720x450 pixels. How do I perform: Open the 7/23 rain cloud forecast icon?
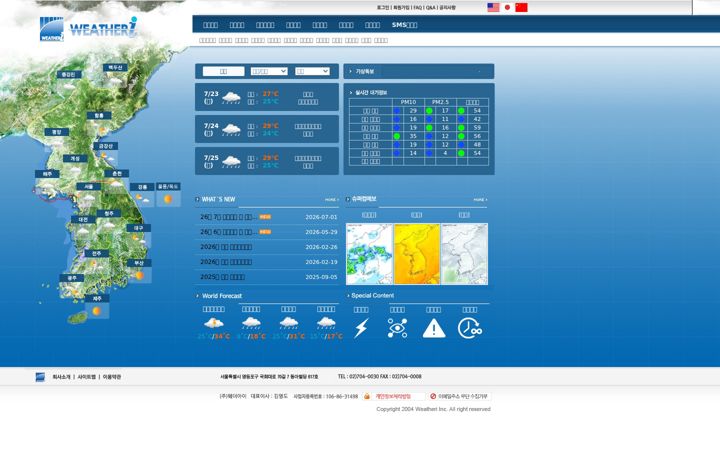231,97
